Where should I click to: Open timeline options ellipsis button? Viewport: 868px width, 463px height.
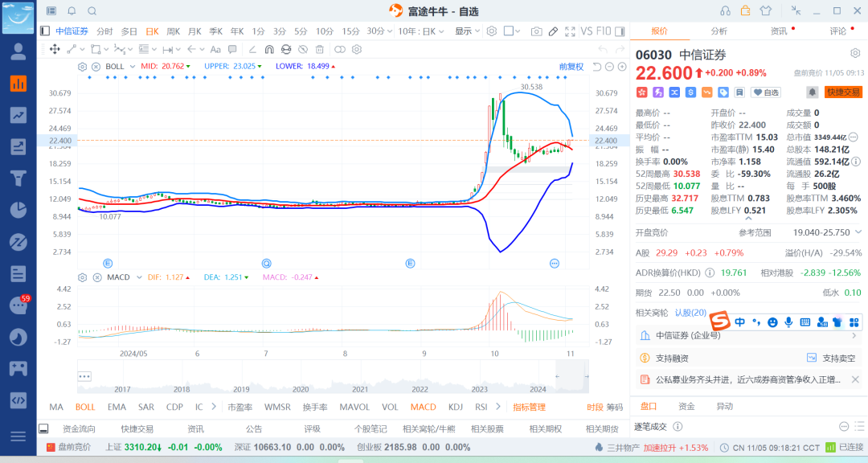point(84,376)
